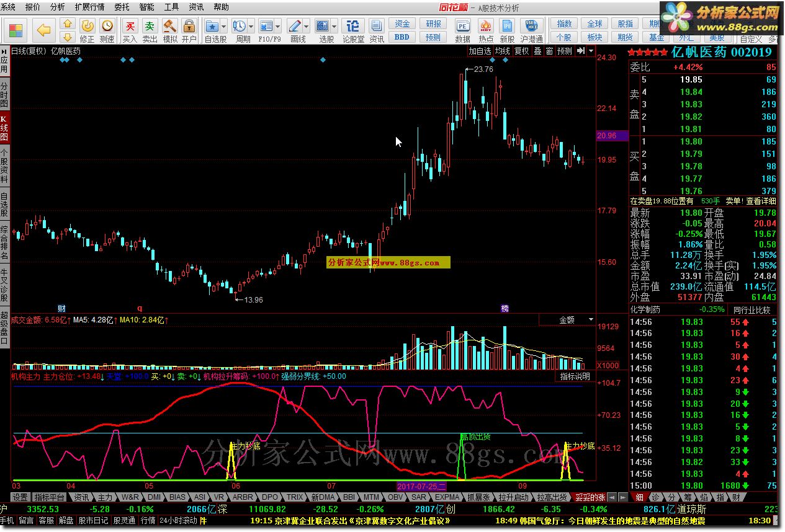
Task: Click the 开户 account opening lock icon
Action: click(x=189, y=30)
